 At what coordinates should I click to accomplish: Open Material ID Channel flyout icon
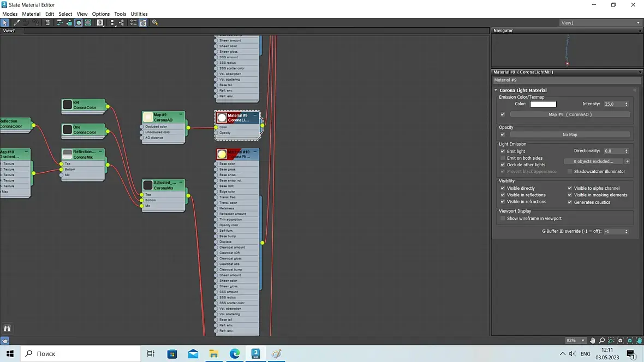[x=100, y=23]
